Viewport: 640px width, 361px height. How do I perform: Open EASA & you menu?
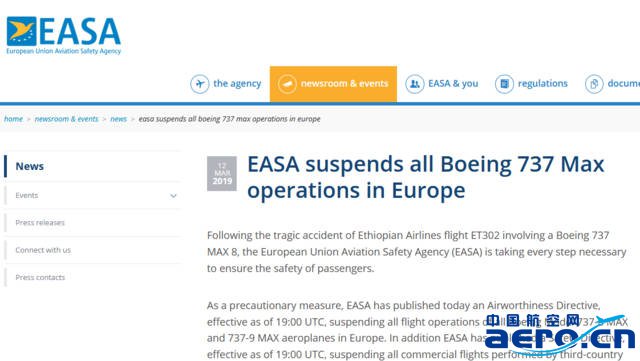453,83
